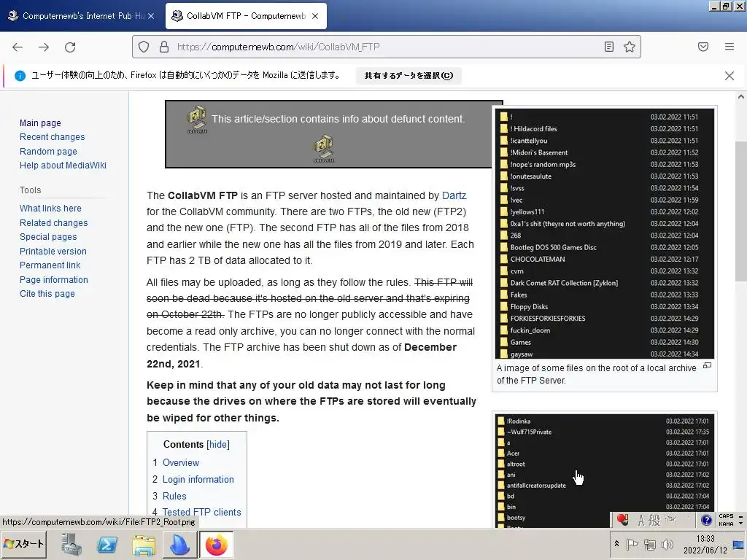Enlarge the first thumbnail via magnify icon
The height and width of the screenshot is (560, 747).
tap(708, 366)
